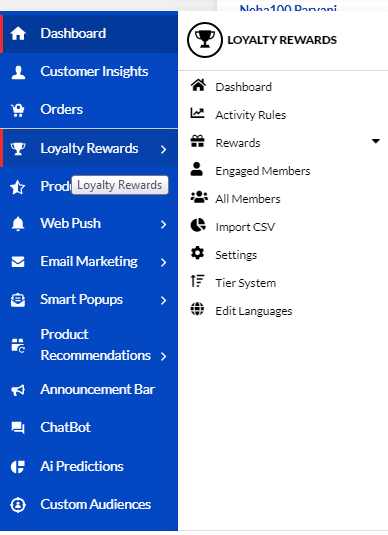Click the house icon in Loyalty Rewards submenu
The height and width of the screenshot is (535, 388).
pos(198,85)
